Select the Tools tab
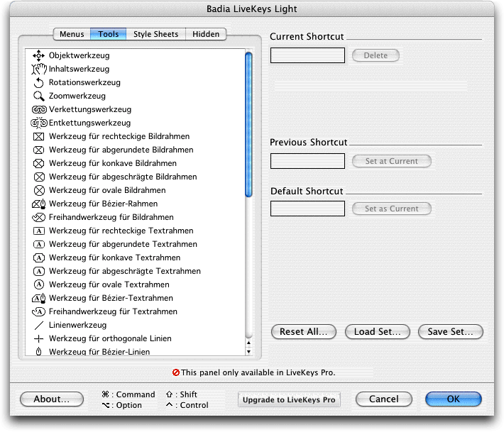Image resolution: width=504 pixels, height=432 pixels. tap(109, 34)
